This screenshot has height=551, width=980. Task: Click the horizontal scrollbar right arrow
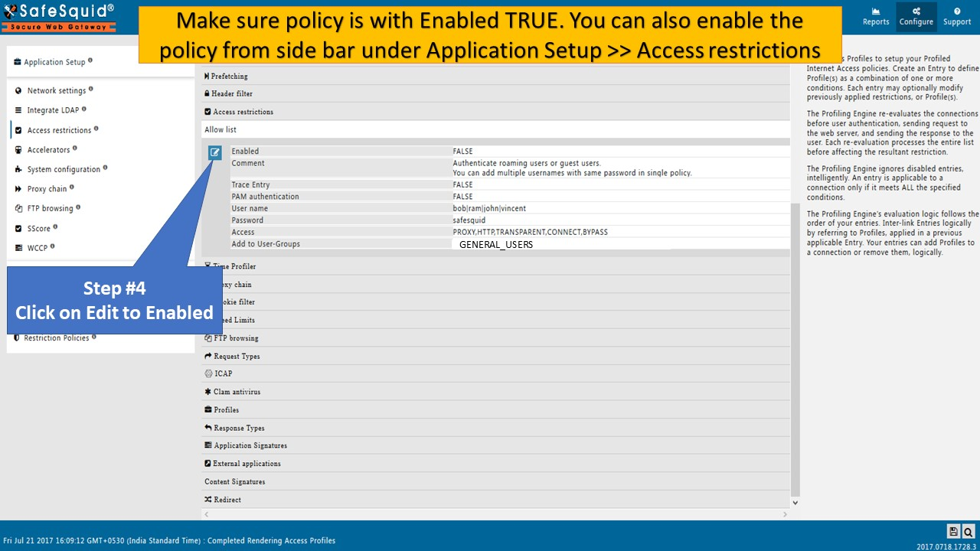(x=786, y=514)
